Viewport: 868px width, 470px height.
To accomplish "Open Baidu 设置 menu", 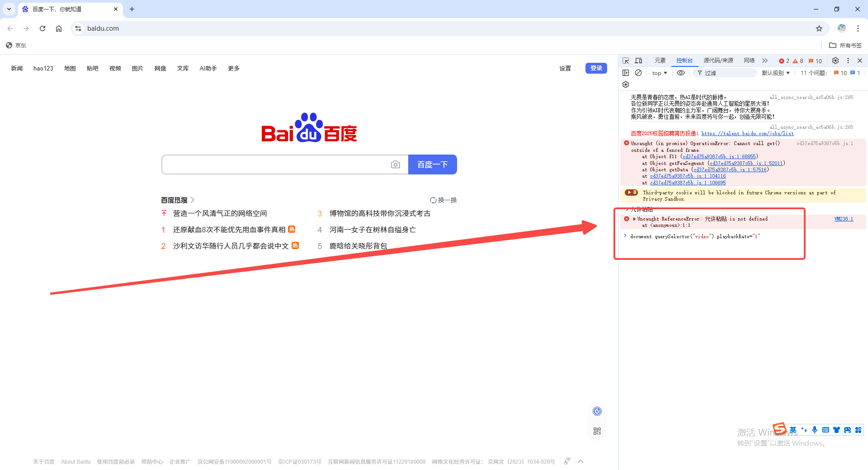I will (x=565, y=68).
